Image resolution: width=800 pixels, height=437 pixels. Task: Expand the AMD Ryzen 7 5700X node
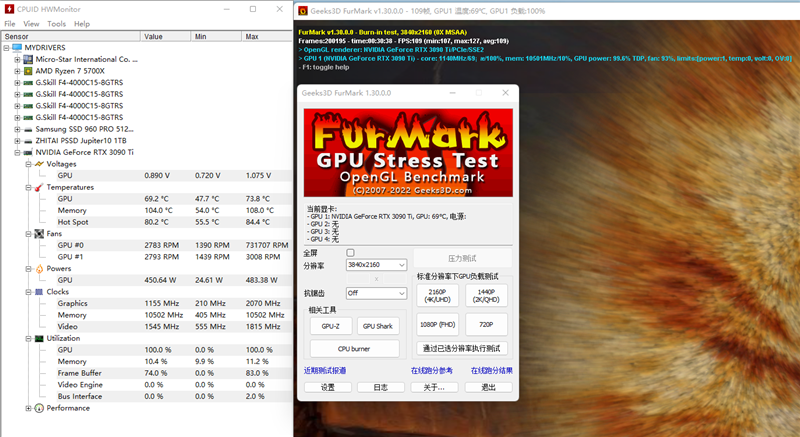coord(17,71)
